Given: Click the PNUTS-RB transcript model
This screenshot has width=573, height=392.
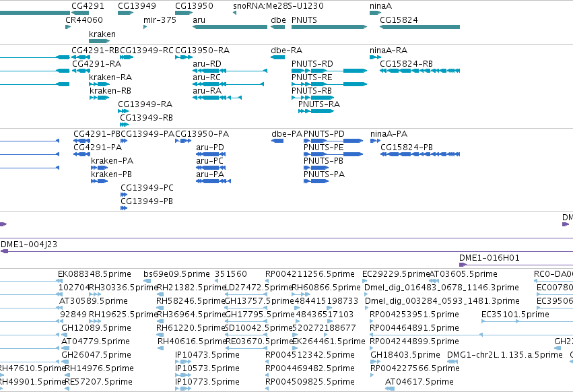Looking at the screenshot, I should tap(313, 98).
